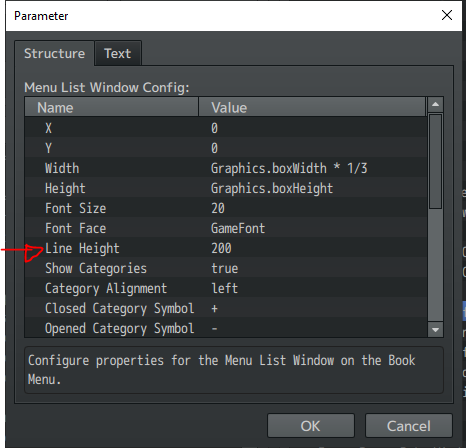
Task: Close the Parameter dialog window
Action: (447, 15)
